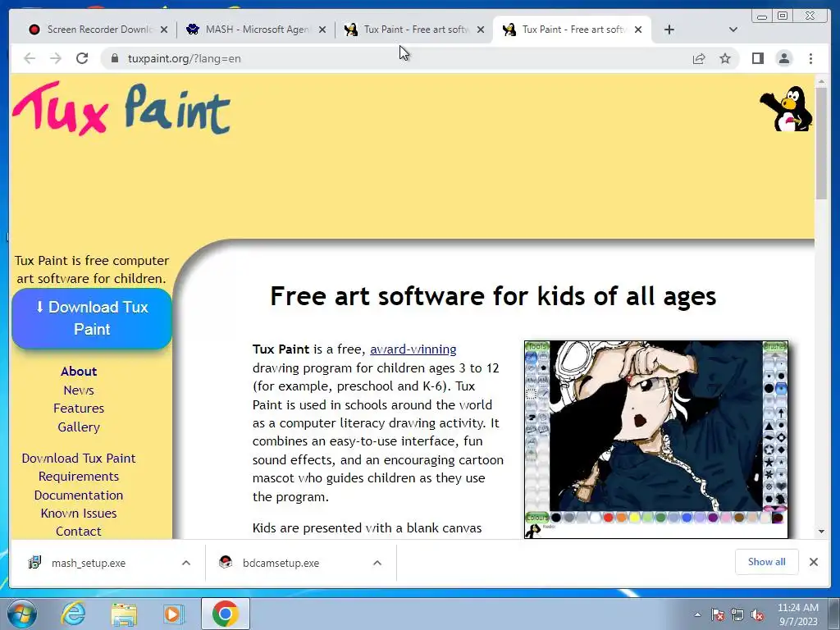The image size is (840, 630).
Task: Show hidden system tray icons
Action: pos(697,614)
